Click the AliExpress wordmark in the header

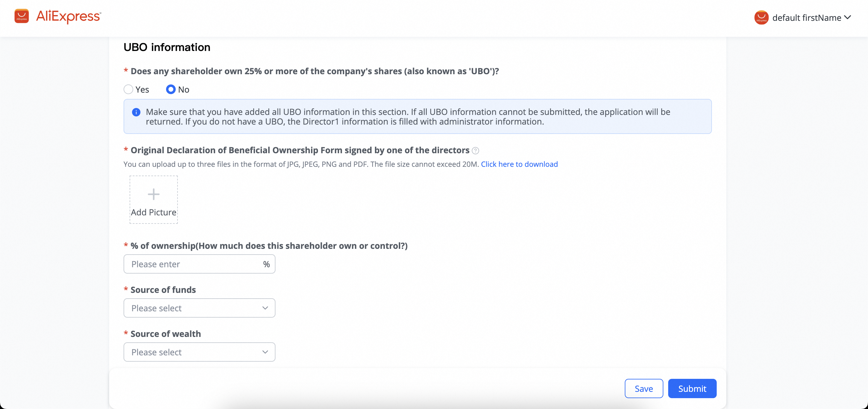(x=68, y=16)
